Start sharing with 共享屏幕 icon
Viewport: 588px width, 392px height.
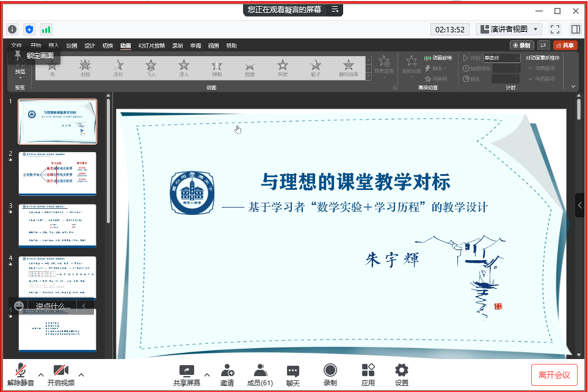(x=187, y=374)
